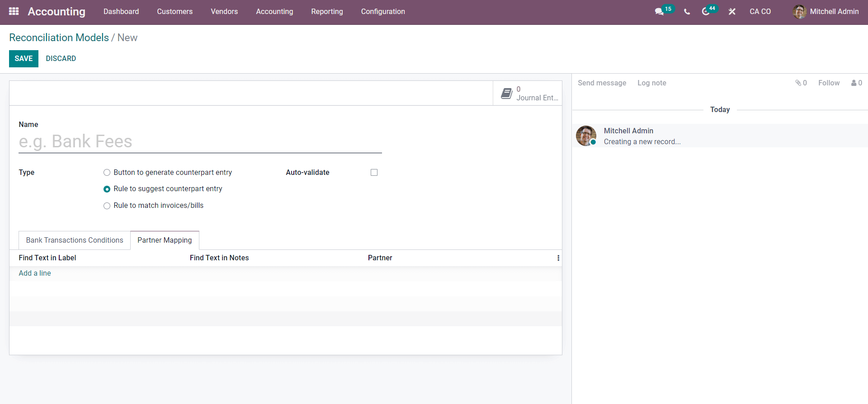The image size is (868, 404).
Task: Click the debug tools X icon
Action: tap(732, 12)
